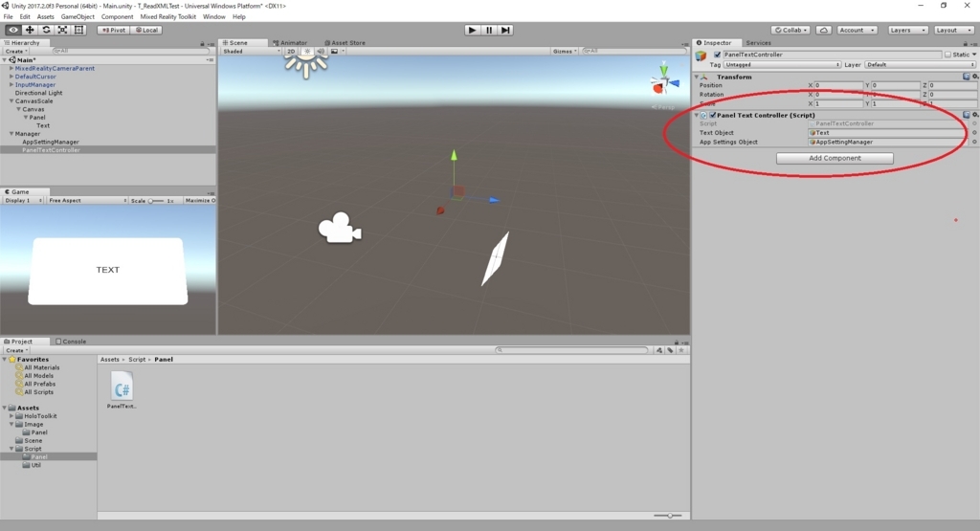Click the Step frame button
980x531 pixels.
[x=505, y=30]
